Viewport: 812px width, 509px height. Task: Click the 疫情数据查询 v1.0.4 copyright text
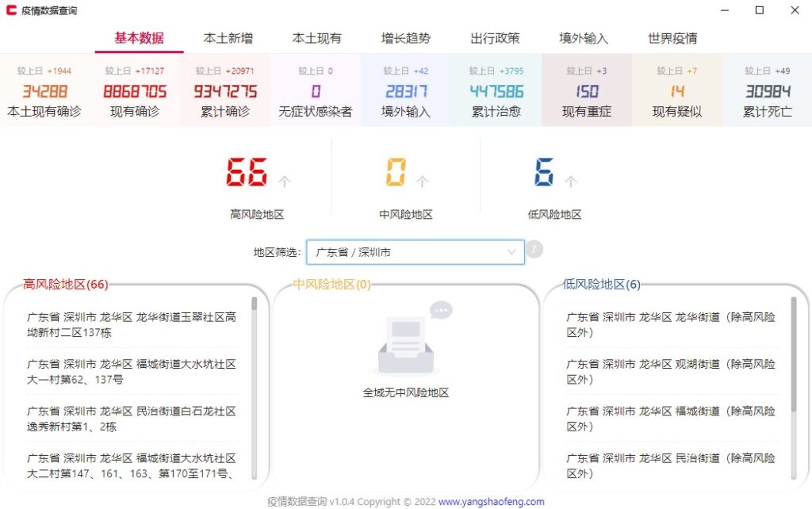351,501
